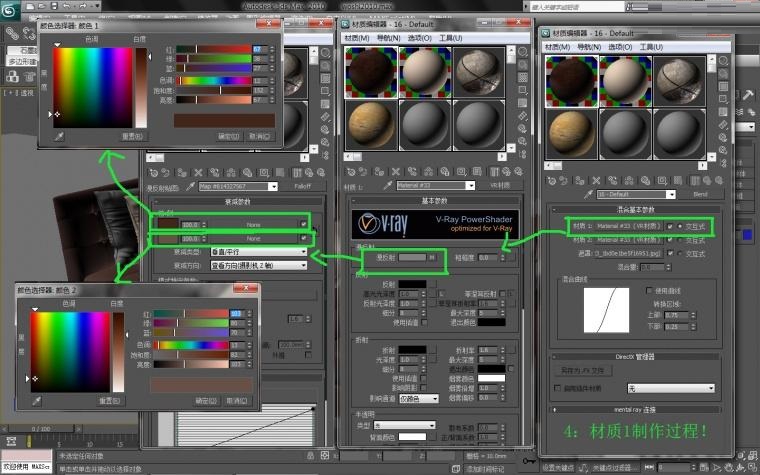This screenshot has height=475, width=760.
Task: Click red channel slider in Color 1 selector
Action: tap(213, 49)
